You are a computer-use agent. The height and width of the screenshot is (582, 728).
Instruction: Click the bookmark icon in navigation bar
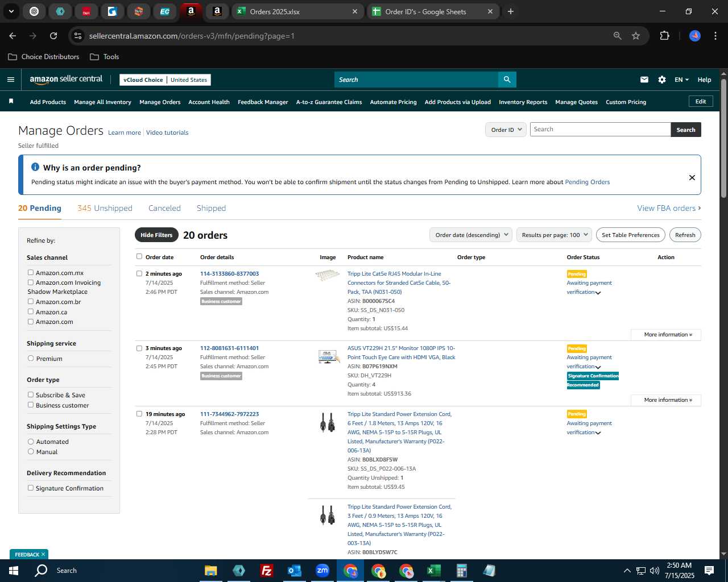click(x=11, y=102)
